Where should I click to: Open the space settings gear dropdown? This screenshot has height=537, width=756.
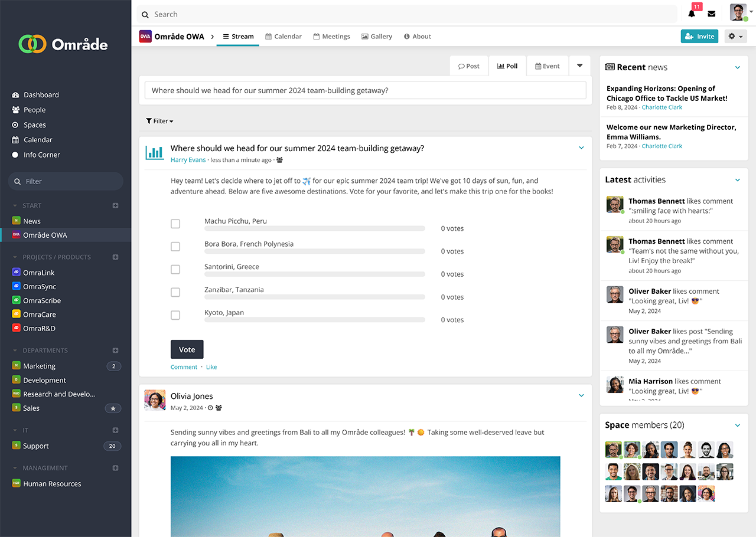coord(735,37)
